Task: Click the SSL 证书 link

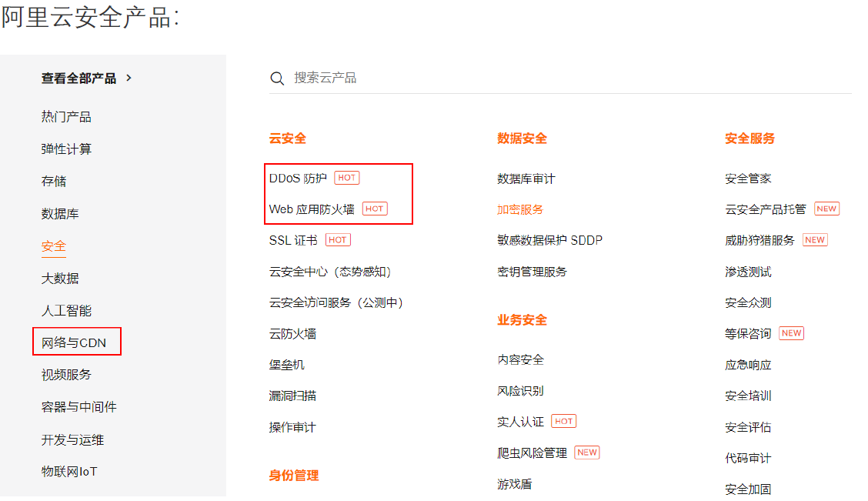Action: (293, 240)
